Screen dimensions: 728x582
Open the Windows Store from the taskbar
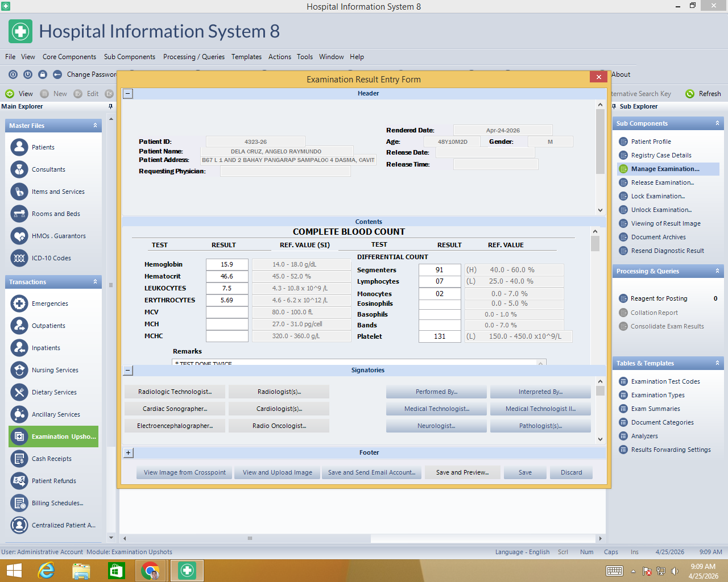click(x=116, y=571)
